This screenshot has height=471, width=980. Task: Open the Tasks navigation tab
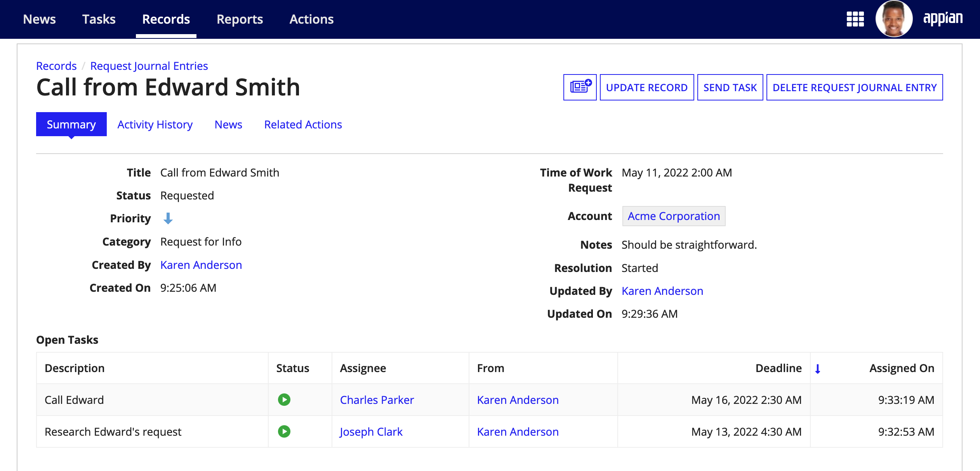(x=99, y=19)
